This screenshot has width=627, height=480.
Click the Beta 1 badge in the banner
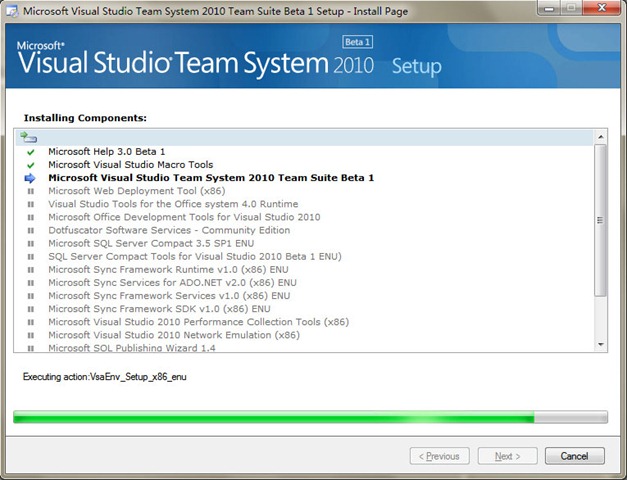(x=357, y=42)
